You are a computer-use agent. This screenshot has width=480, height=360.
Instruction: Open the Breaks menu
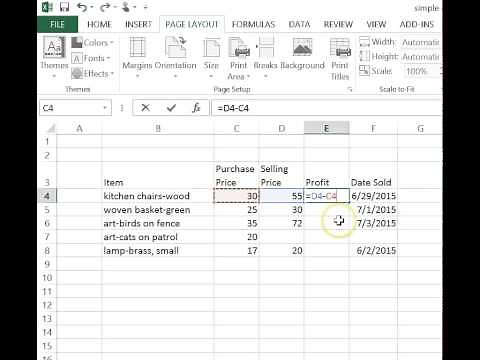pos(266,57)
